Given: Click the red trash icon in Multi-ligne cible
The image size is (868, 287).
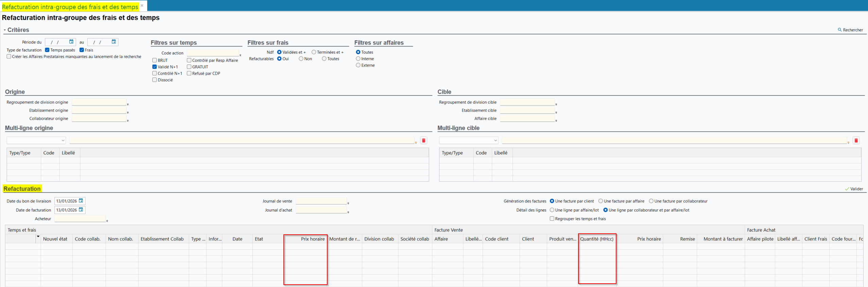Looking at the screenshot, I should point(856,141).
